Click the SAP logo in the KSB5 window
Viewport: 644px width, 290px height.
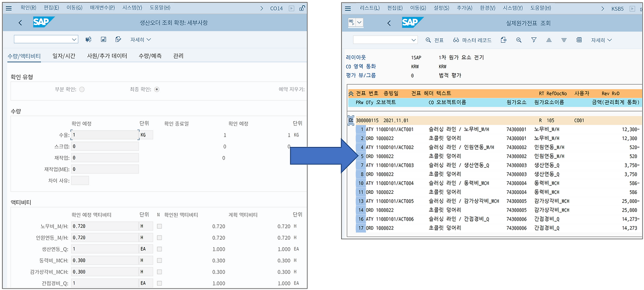(413, 23)
